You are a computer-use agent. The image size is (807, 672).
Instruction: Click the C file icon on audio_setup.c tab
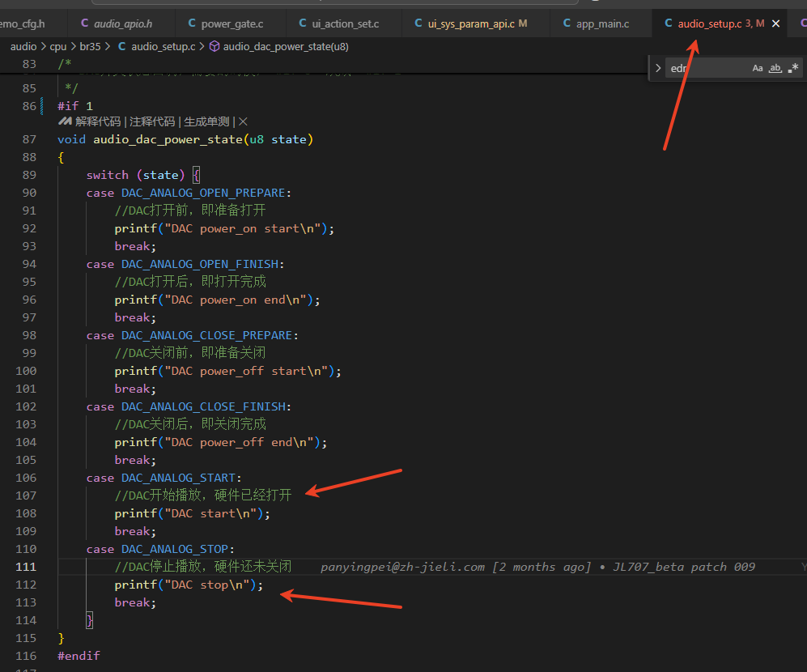coord(668,23)
